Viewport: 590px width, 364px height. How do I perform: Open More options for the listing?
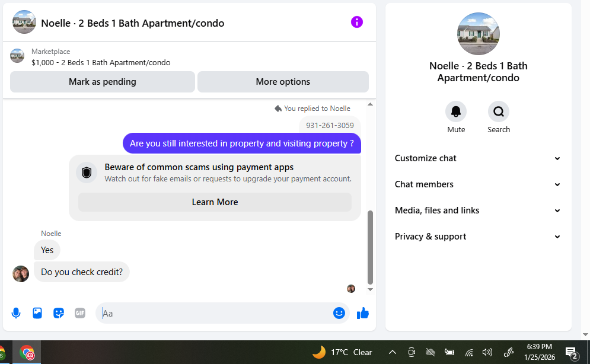pos(283,82)
